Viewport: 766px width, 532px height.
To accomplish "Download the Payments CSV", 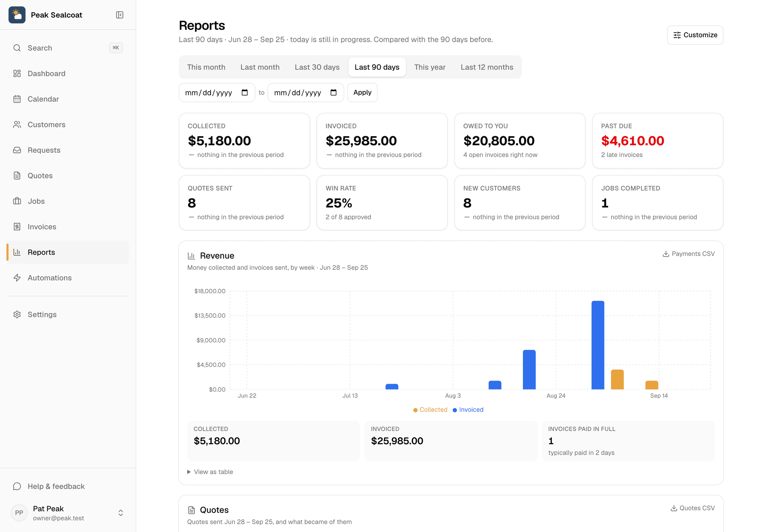I will pyautogui.click(x=689, y=254).
